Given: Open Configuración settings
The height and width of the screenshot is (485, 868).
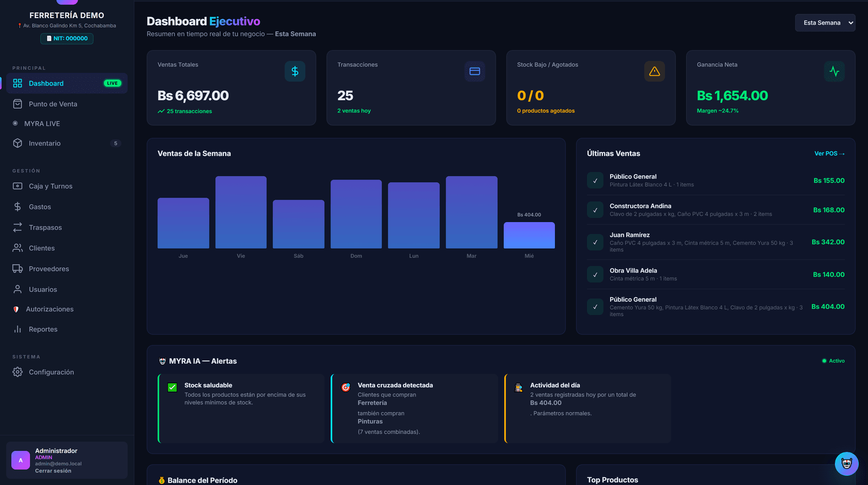Looking at the screenshot, I should (67, 372).
